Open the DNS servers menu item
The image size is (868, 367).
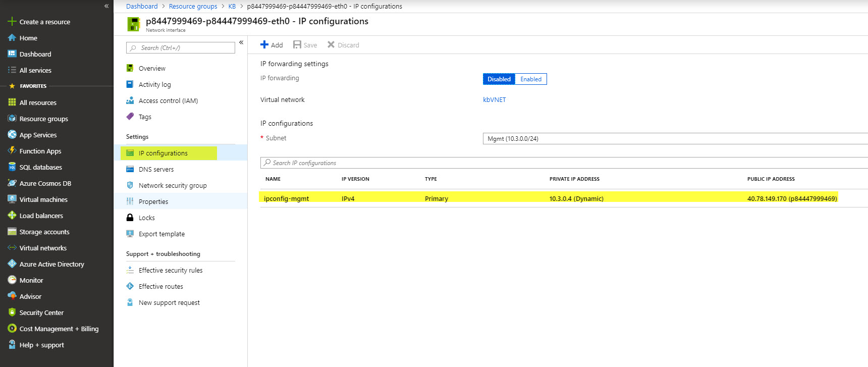(x=156, y=169)
